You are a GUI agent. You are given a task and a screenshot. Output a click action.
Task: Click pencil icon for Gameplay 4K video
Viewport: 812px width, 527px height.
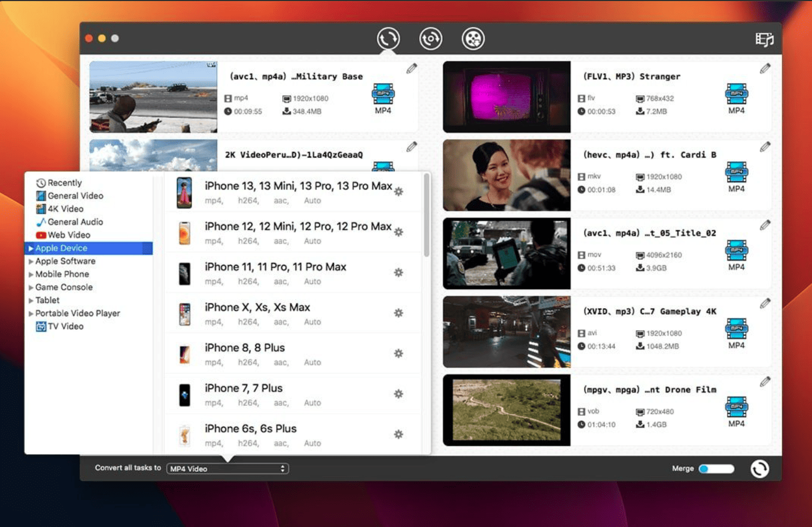point(765,303)
